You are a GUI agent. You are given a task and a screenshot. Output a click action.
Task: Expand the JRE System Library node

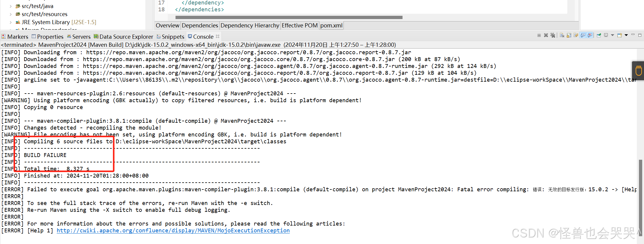point(11,22)
